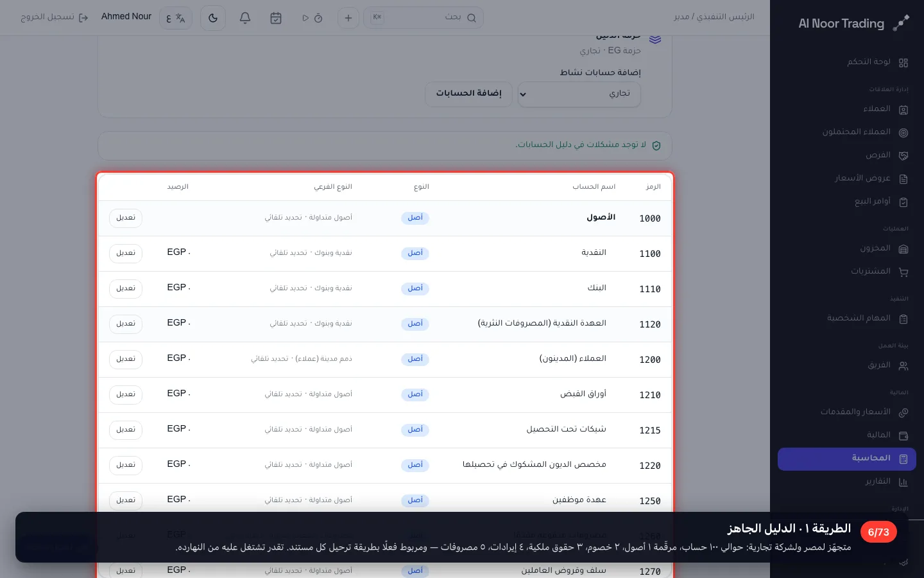
Task: Click النوع الفرعي column header
Action: (333, 187)
